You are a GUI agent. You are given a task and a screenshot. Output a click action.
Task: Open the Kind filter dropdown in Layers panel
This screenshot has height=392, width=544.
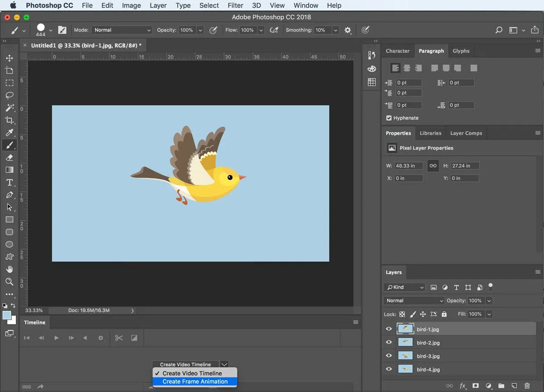[x=404, y=287]
